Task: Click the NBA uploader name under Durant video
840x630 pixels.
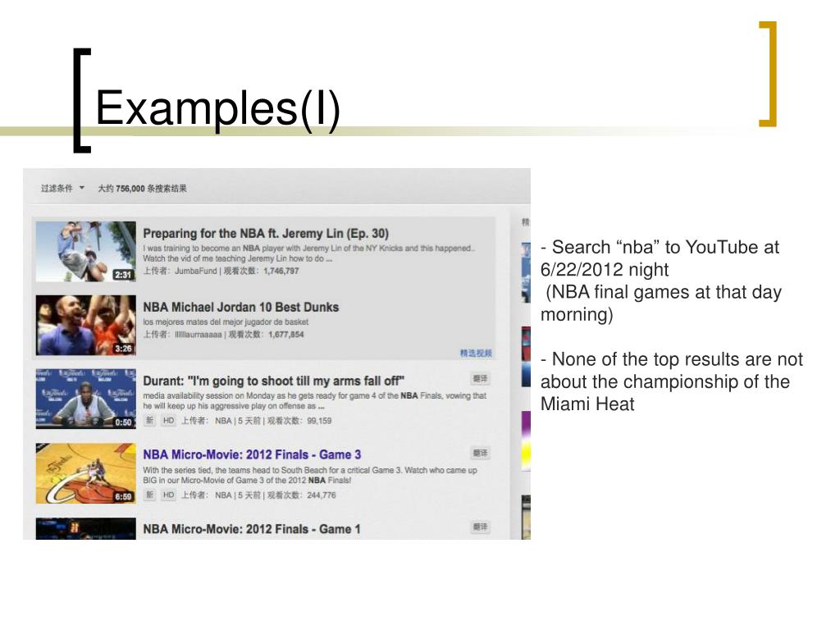Action: pyautogui.click(x=223, y=421)
